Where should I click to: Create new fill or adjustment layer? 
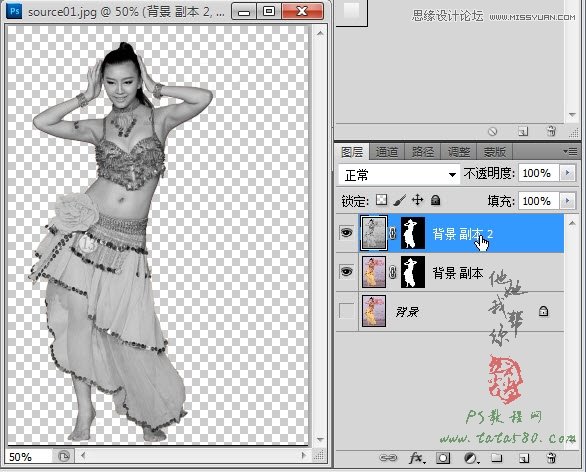point(471,458)
